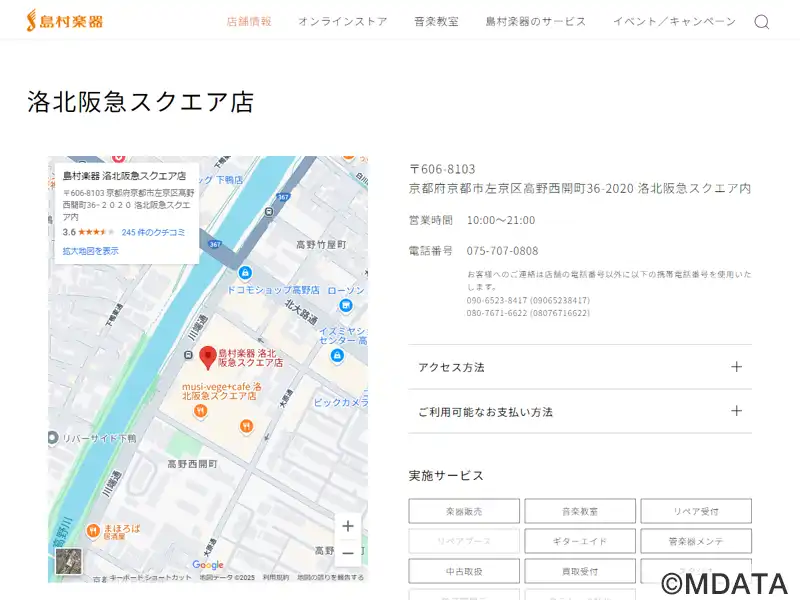Click the 実施サービス heading
The width and height of the screenshot is (800, 600).
[446, 476]
